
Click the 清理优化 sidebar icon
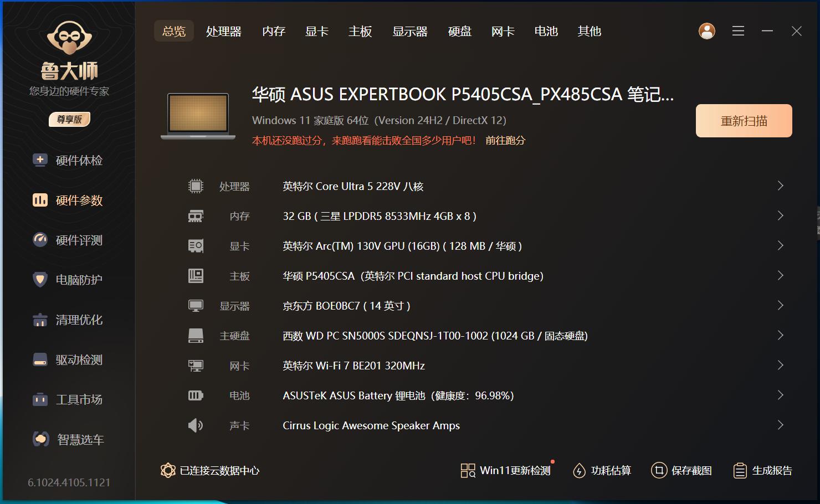tap(40, 320)
